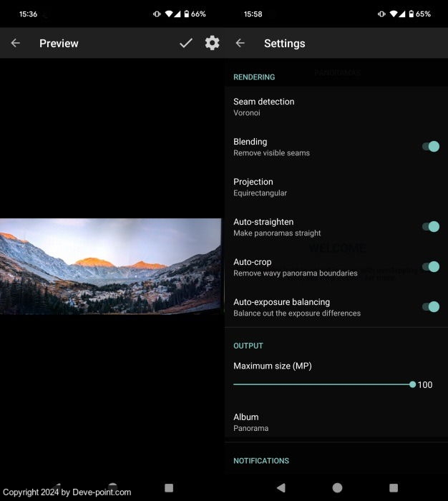Tap the mountain panorama preview image

click(111, 266)
